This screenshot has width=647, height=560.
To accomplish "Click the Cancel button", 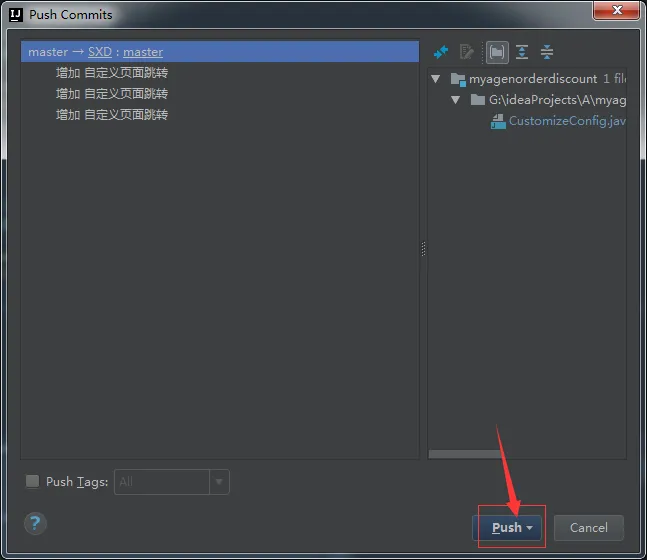I will click(588, 527).
